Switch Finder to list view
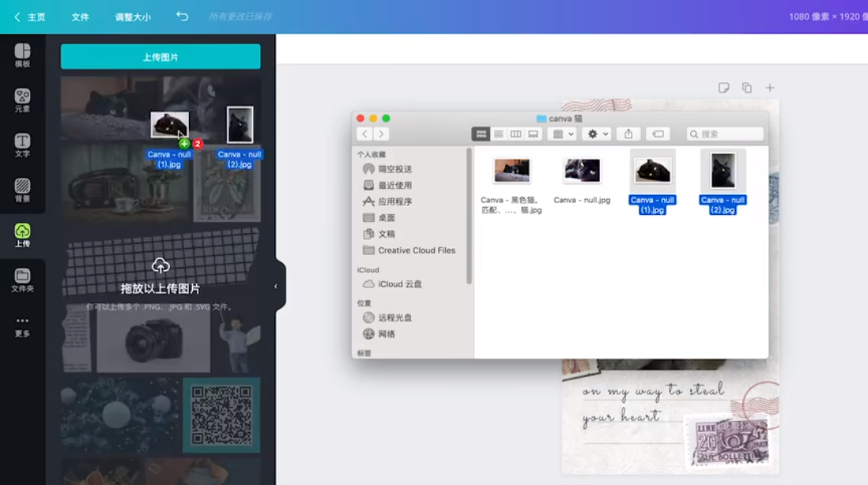868x485 pixels. pos(498,133)
